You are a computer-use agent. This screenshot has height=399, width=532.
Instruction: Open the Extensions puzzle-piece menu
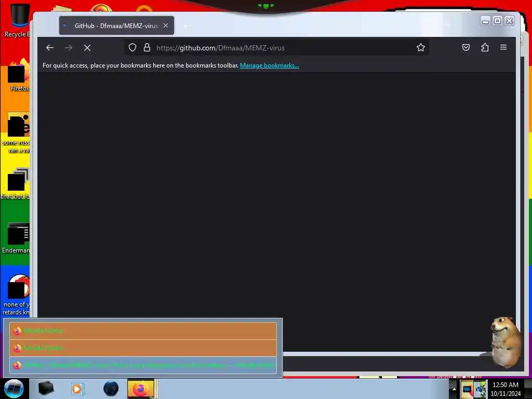click(485, 47)
